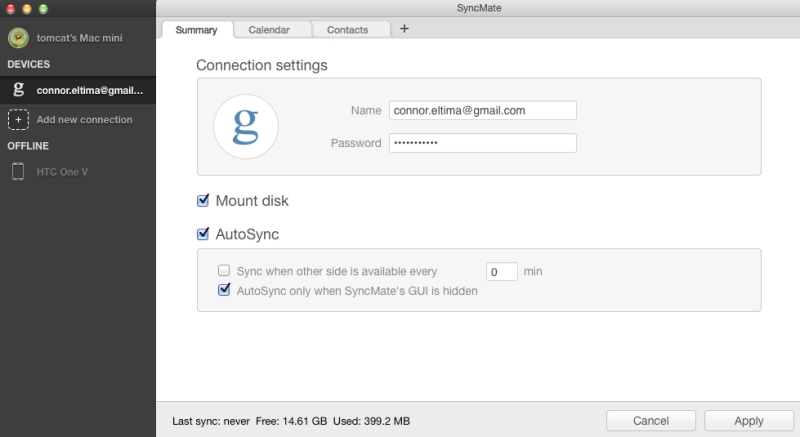Click the Used: 399.2 MB status text
This screenshot has width=800, height=437.
tap(371, 421)
